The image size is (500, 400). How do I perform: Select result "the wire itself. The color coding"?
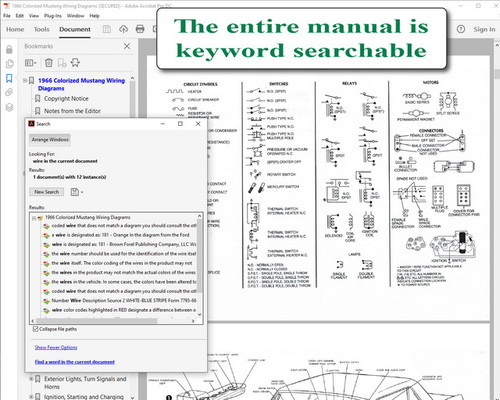122,263
